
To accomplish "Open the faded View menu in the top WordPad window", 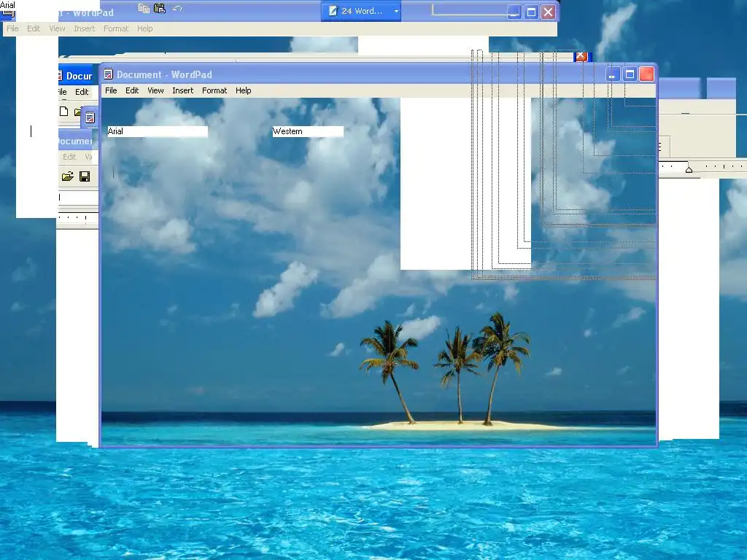I will point(57,28).
